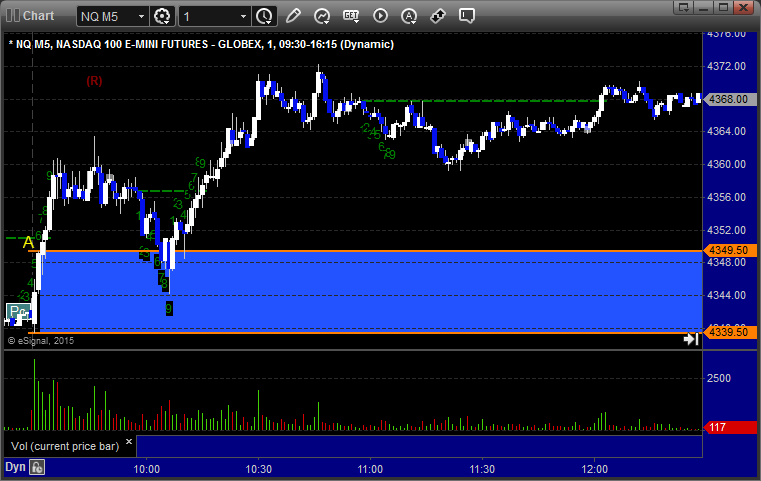Open the time template clock menu
Screen dimensions: 761x481
tap(264, 16)
